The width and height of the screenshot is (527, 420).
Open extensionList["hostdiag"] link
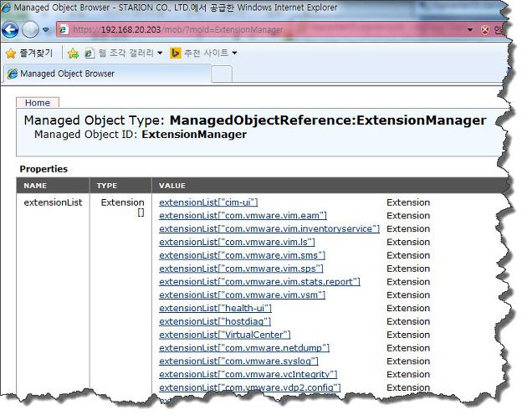click(215, 321)
